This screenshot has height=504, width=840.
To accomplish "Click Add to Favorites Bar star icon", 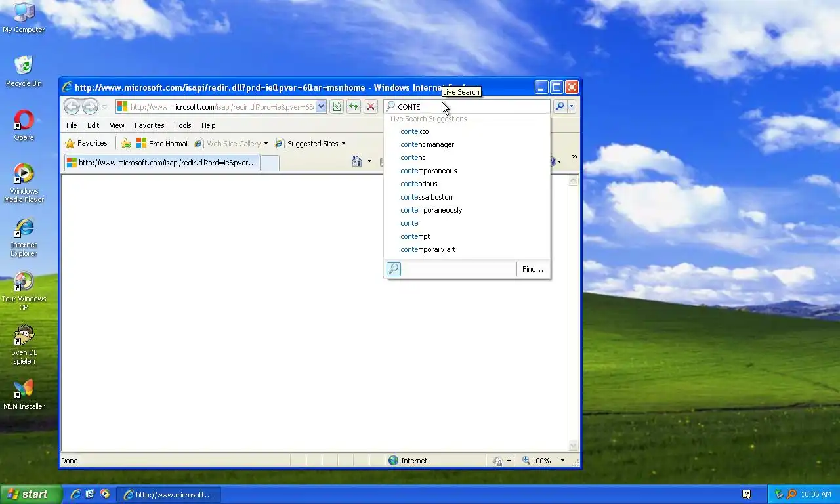I will point(126,144).
